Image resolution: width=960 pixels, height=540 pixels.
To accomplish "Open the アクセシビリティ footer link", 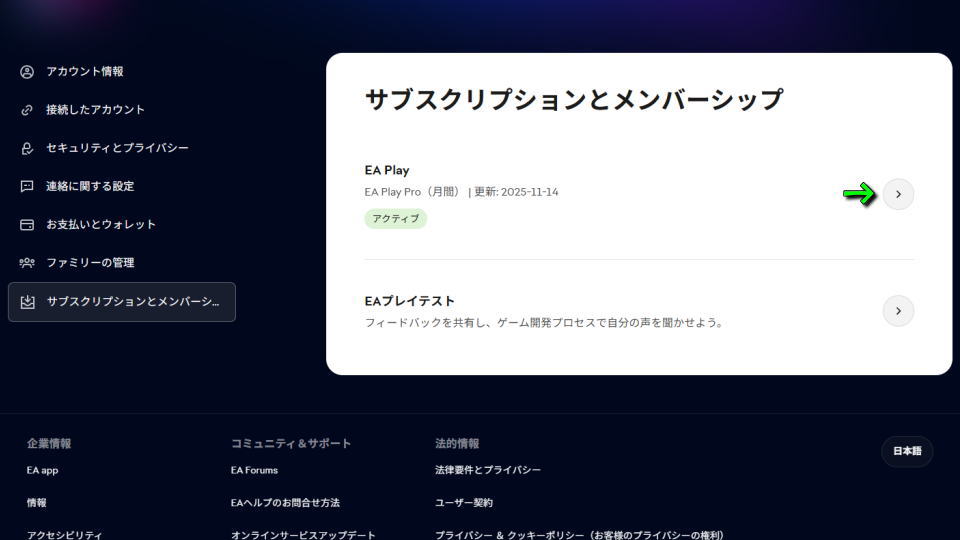I will (64, 534).
